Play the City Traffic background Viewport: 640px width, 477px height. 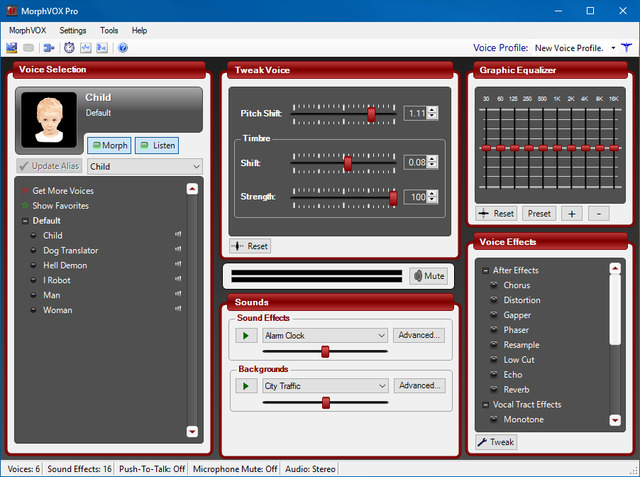[x=245, y=386]
